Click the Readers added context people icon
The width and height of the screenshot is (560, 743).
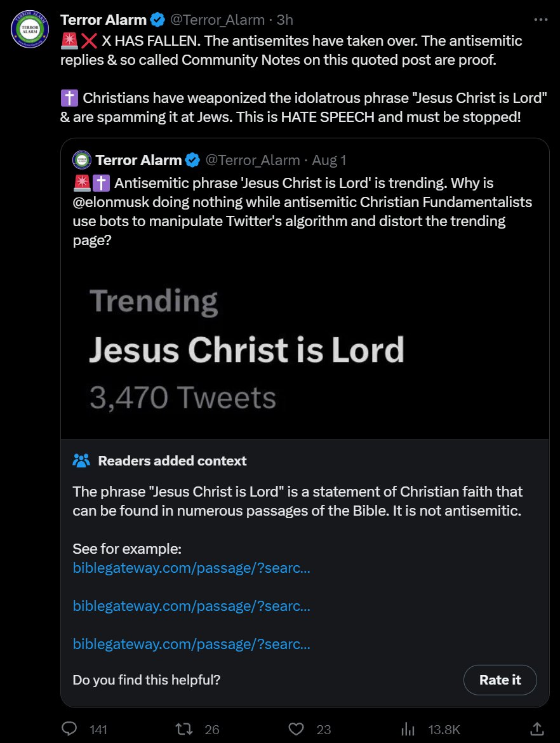coord(82,461)
